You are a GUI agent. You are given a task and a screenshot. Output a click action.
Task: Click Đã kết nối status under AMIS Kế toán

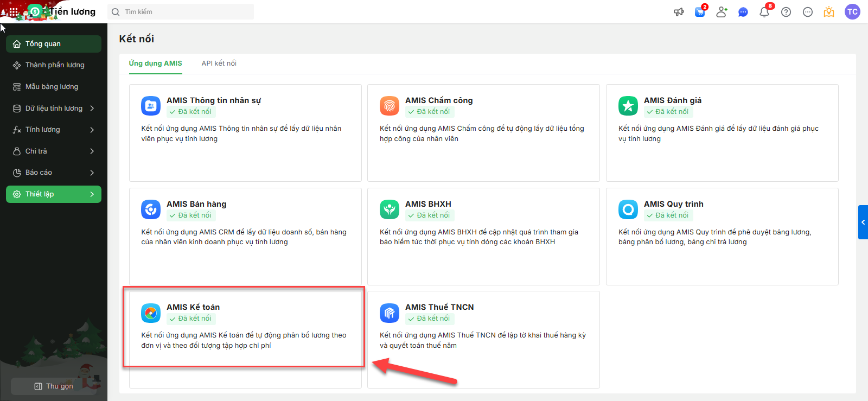[x=190, y=319]
